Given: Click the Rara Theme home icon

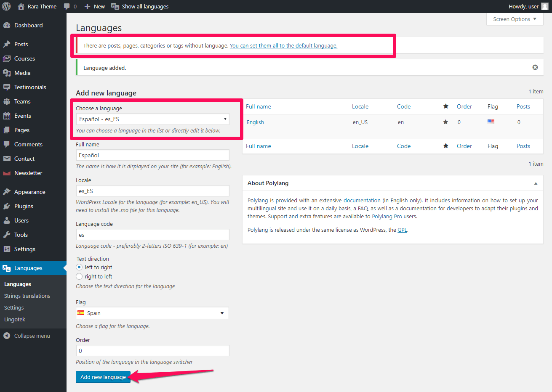Looking at the screenshot, I should click(21, 6).
